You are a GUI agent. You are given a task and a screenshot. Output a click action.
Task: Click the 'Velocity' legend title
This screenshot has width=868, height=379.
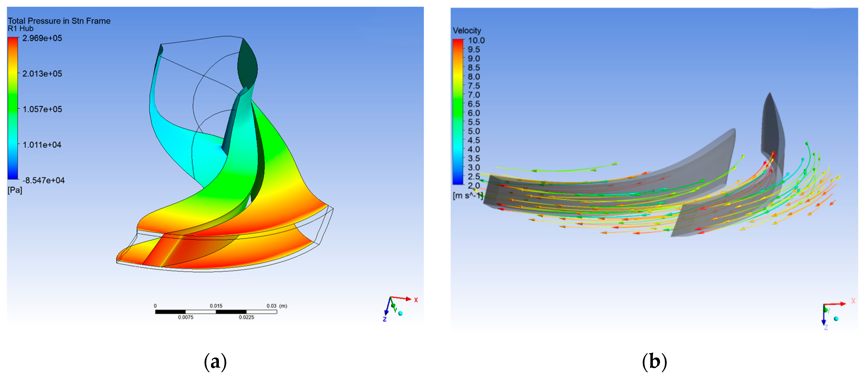pos(467,31)
